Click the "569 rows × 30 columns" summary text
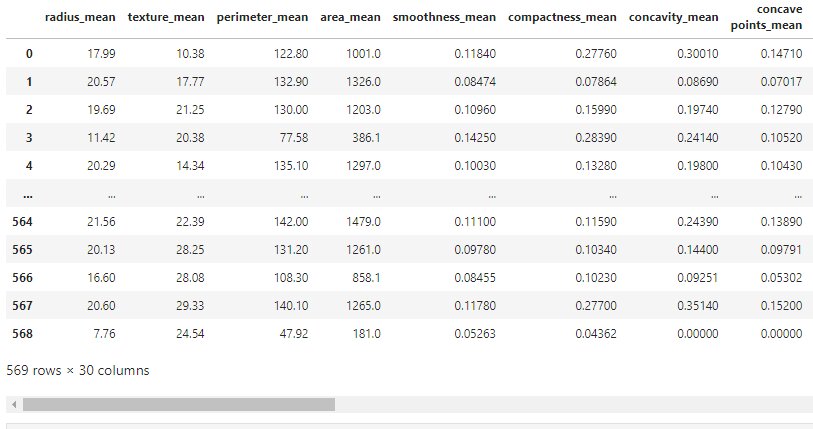The width and height of the screenshot is (813, 429). (x=77, y=370)
